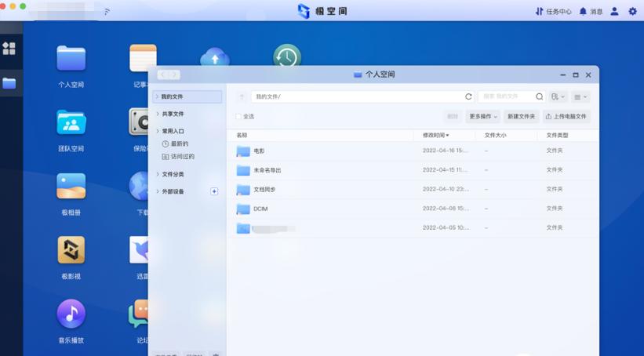The width and height of the screenshot is (644, 356).
Task: Go up one folder level arrow
Action: [242, 97]
